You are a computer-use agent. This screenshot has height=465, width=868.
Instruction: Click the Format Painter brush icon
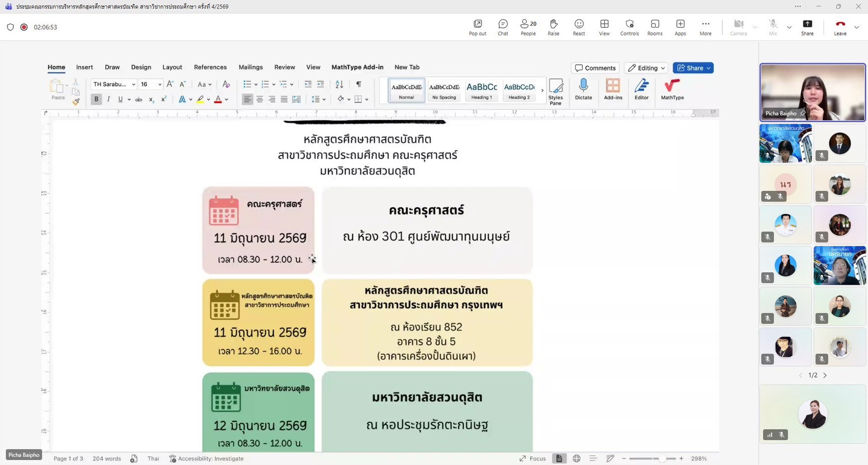76,102
